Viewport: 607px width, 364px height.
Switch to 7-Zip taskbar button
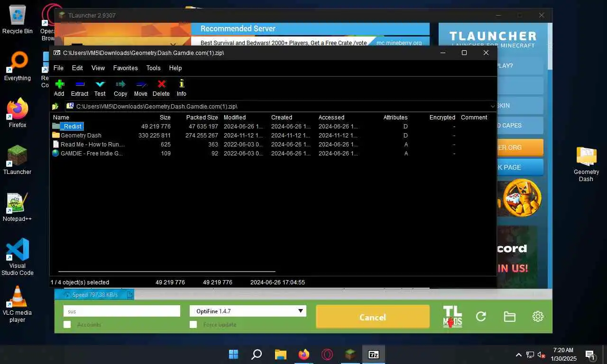pyautogui.click(x=374, y=355)
